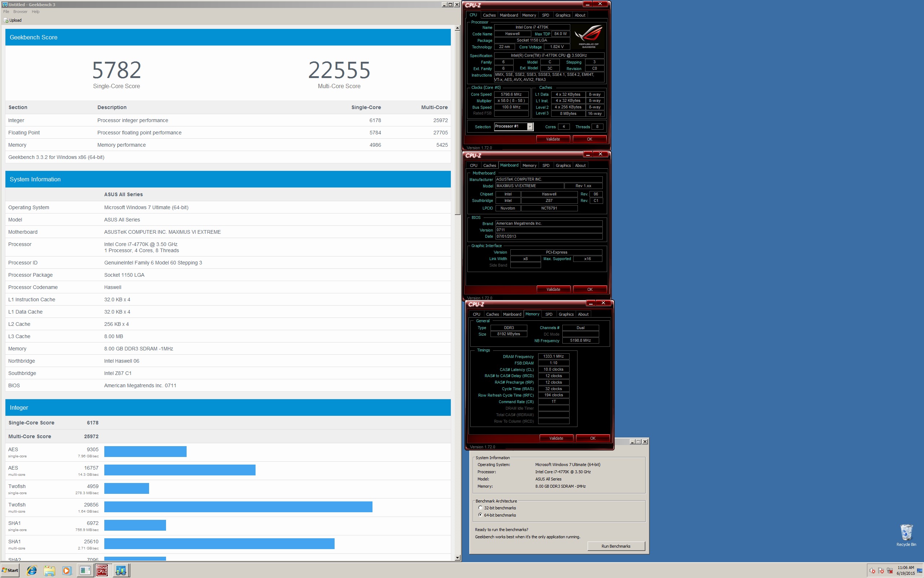Click NB Frequency 5198.8 MHz value
Image resolution: width=924 pixels, height=578 pixels.
pyautogui.click(x=580, y=341)
